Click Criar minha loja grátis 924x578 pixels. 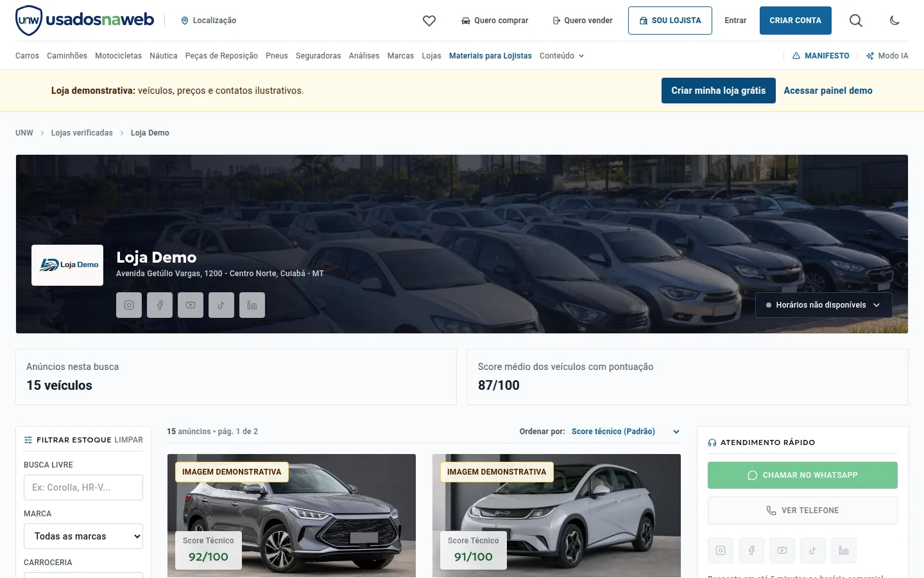point(719,91)
